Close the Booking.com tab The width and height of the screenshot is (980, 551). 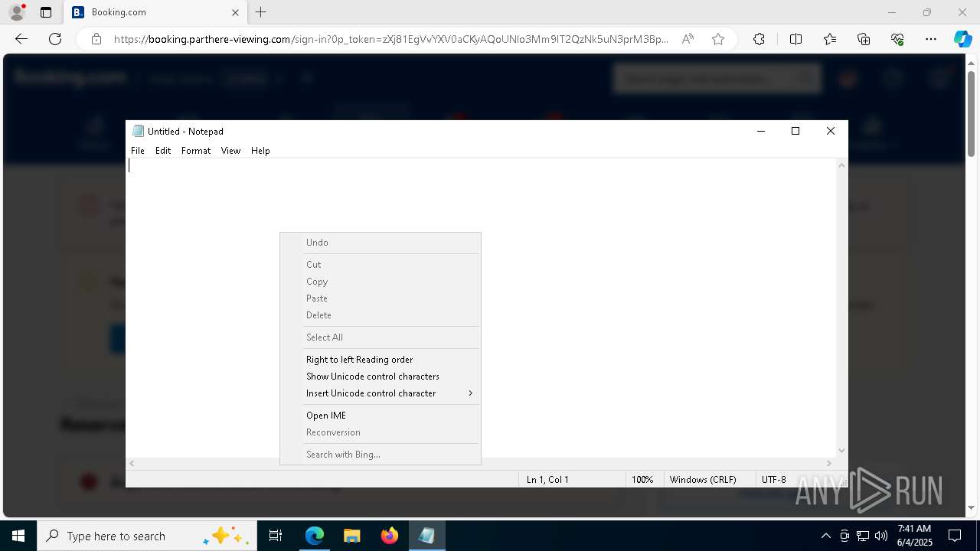tap(235, 12)
